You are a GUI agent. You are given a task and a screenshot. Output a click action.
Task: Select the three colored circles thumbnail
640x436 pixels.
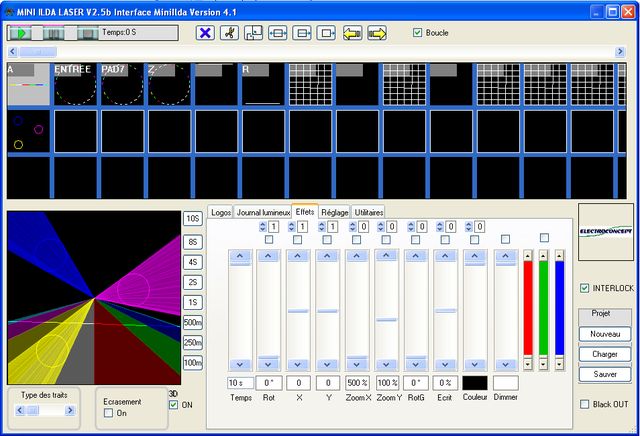point(28,131)
